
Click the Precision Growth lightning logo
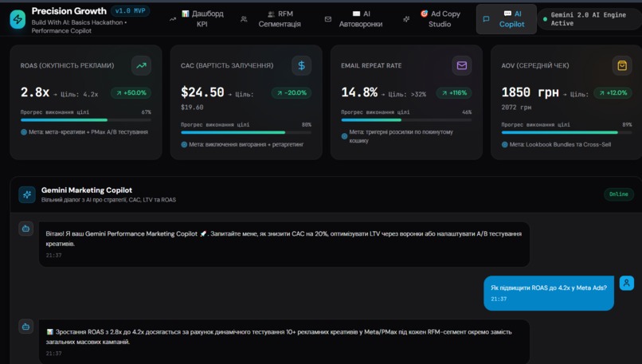pyautogui.click(x=18, y=19)
